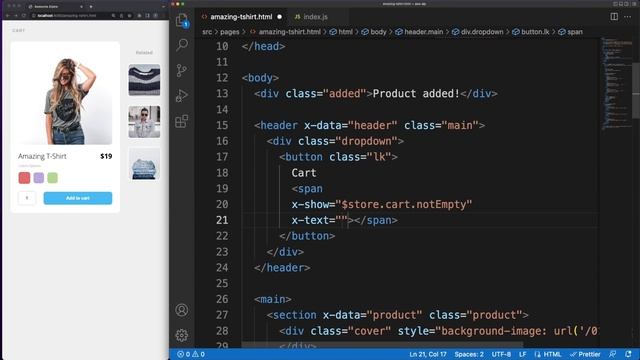
Task: Click the main T-shirt product image
Action: pyautogui.click(x=65, y=97)
